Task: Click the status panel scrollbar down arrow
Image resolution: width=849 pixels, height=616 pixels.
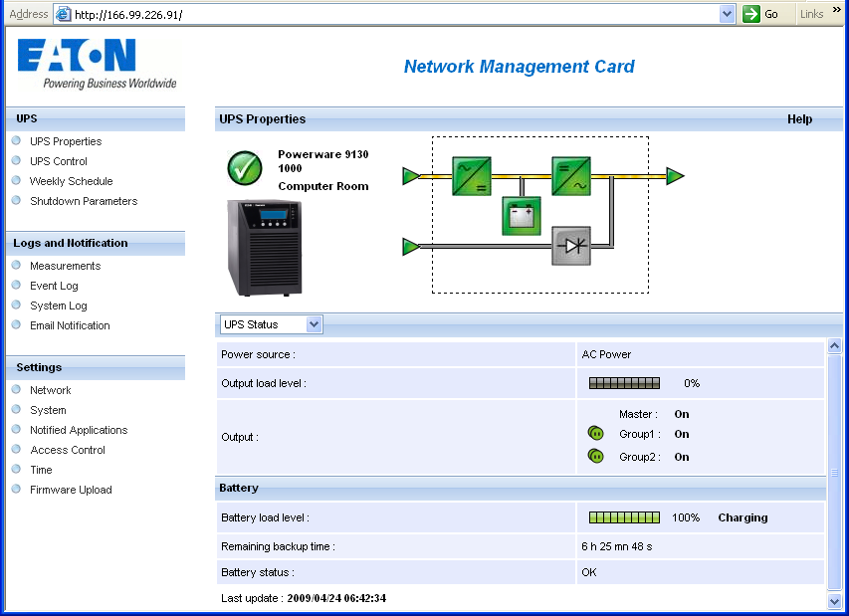Action: (x=834, y=600)
